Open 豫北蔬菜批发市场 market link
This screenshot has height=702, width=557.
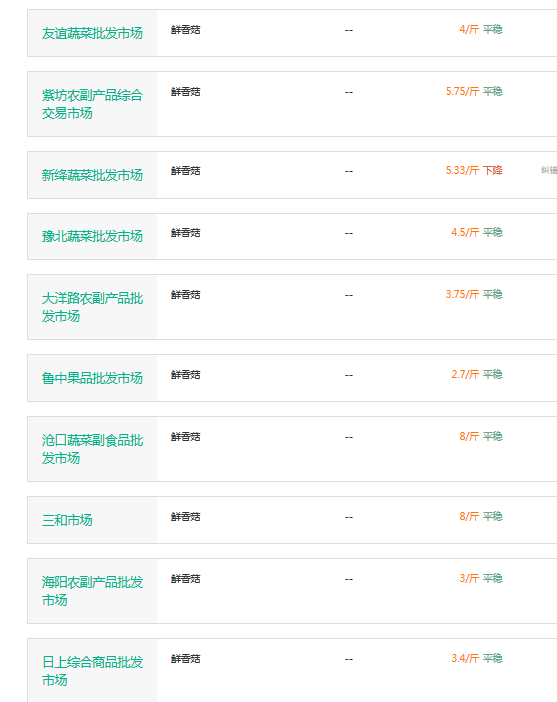[x=92, y=236]
